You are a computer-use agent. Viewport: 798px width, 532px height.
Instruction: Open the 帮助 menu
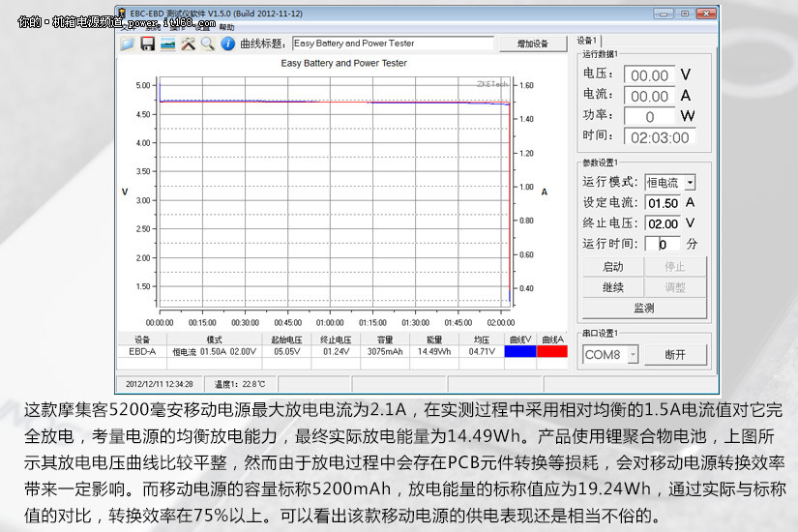coord(226,27)
